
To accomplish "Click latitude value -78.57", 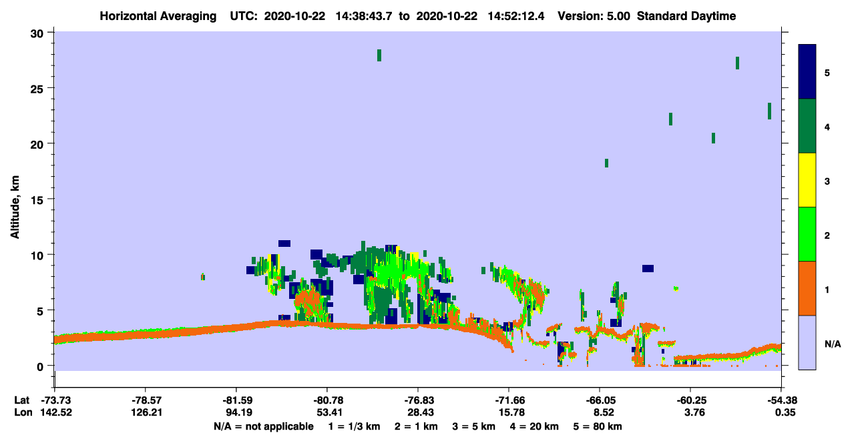I will click(146, 400).
